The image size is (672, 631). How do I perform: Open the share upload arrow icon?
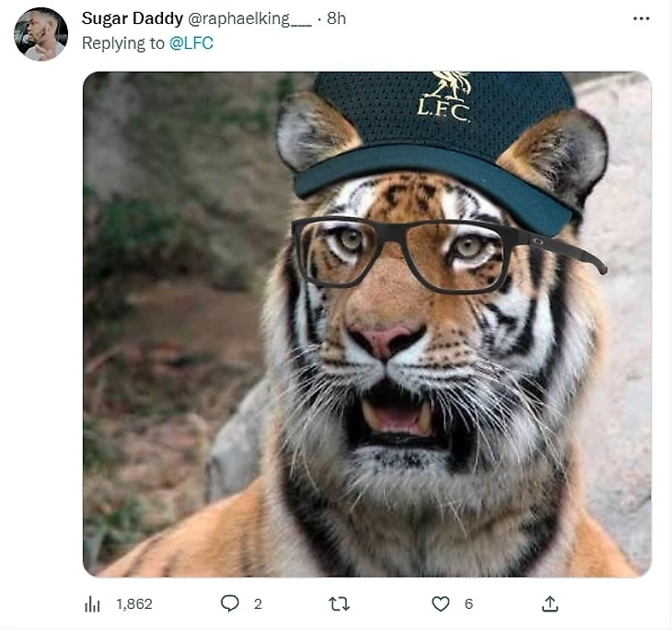click(550, 603)
